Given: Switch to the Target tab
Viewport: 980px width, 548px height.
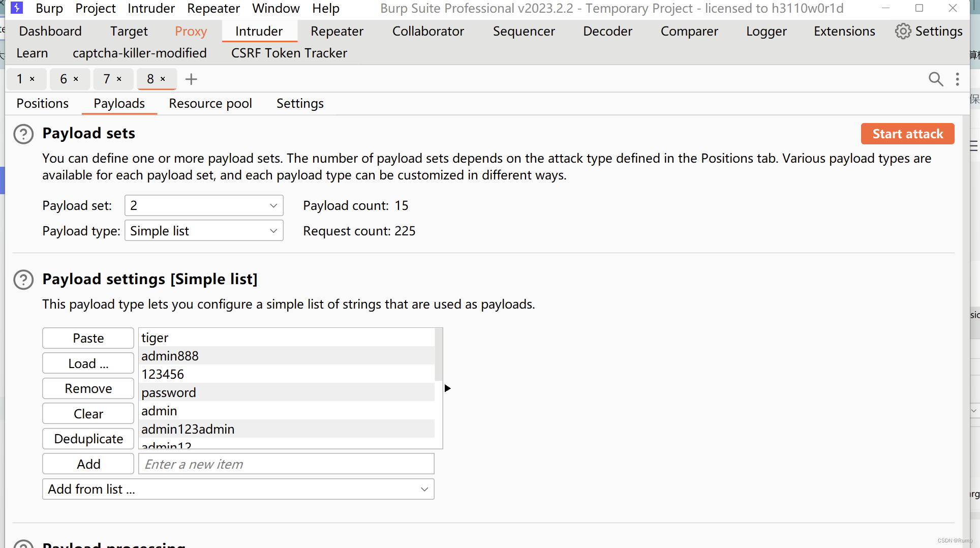Looking at the screenshot, I should (129, 31).
